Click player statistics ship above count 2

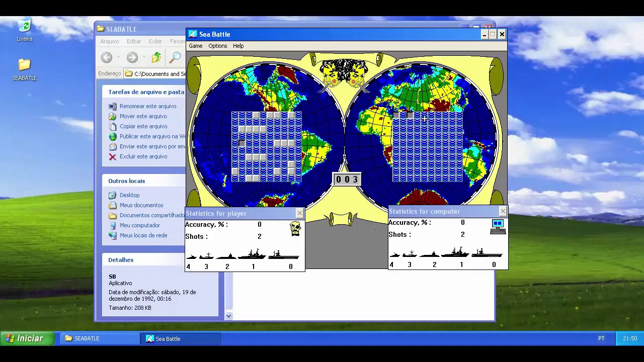click(x=226, y=256)
